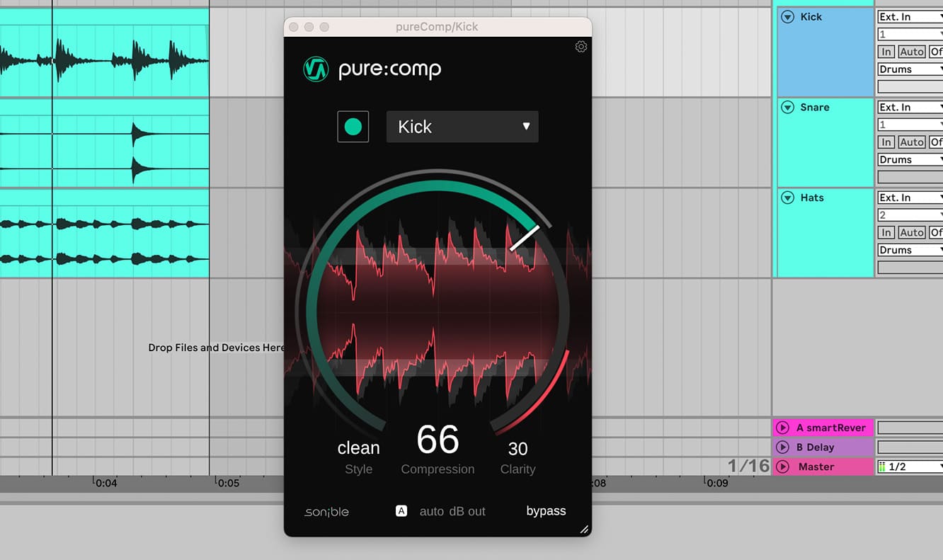
Task: Open Snare track Drums output dropdown
Action: coord(910,160)
